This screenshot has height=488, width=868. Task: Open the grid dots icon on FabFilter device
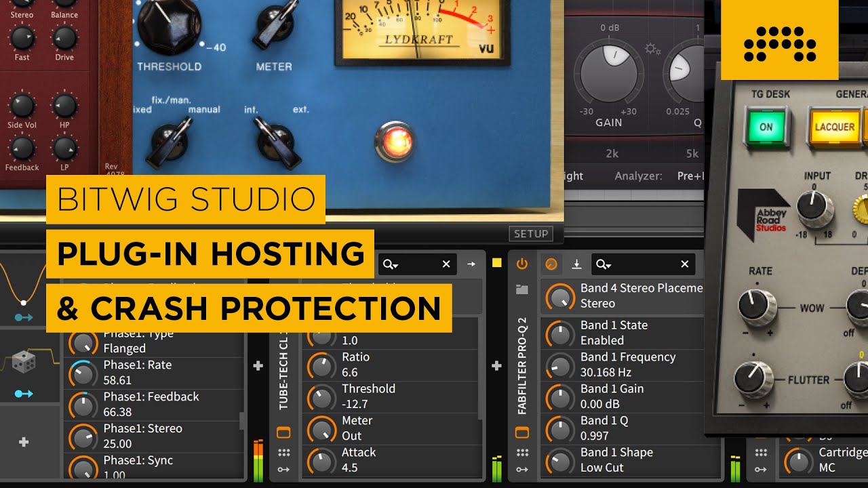521,452
